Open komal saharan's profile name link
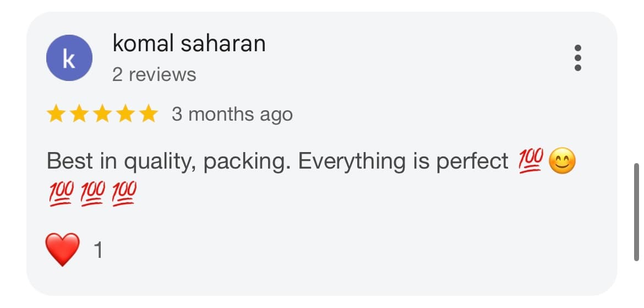This screenshot has height=308, width=644. point(189,44)
